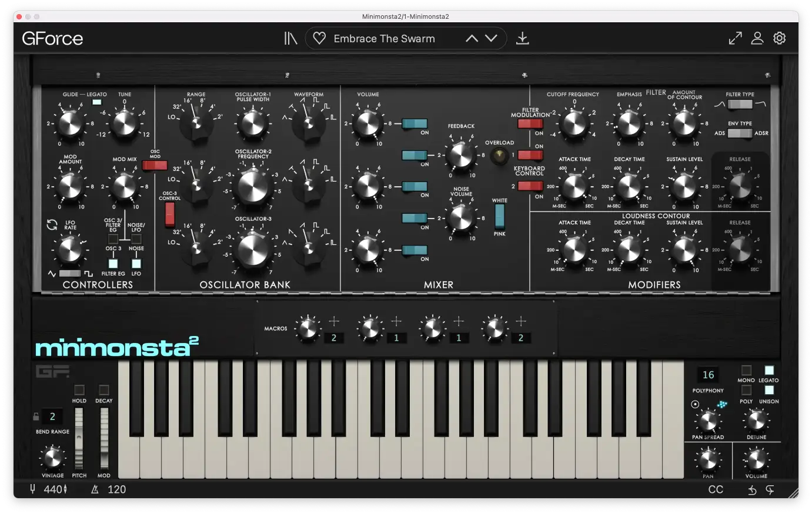Open the user account icon
Image resolution: width=812 pixels, height=514 pixels.
pos(757,38)
